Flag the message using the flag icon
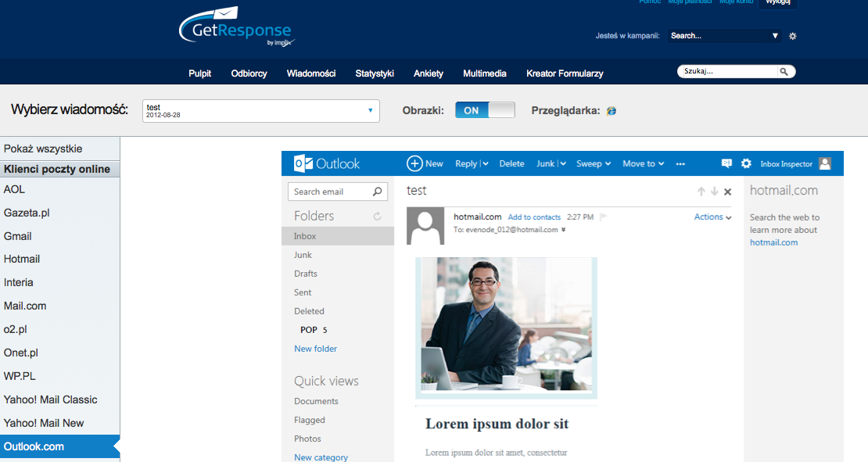 coord(604,217)
